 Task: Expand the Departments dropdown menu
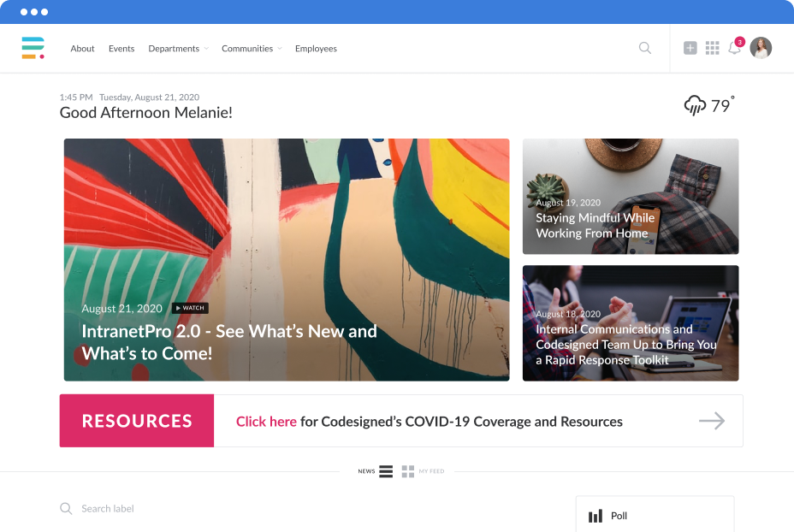tap(178, 49)
